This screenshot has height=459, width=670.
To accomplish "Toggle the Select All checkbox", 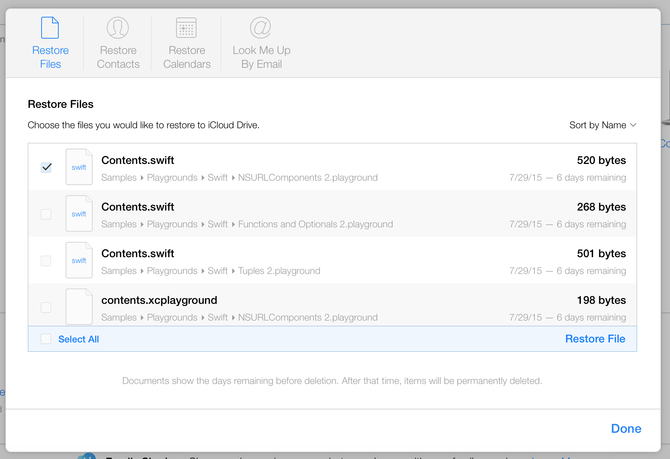I will (x=46, y=339).
